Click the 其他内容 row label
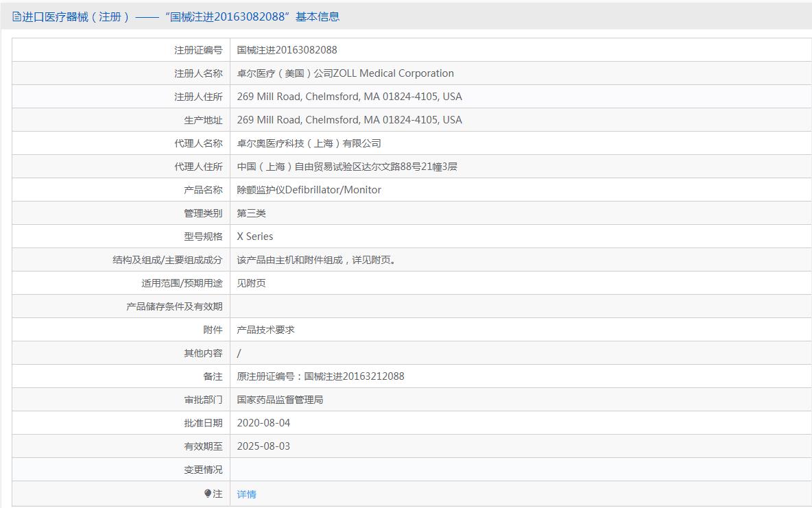The width and height of the screenshot is (812, 508). pyautogui.click(x=203, y=353)
